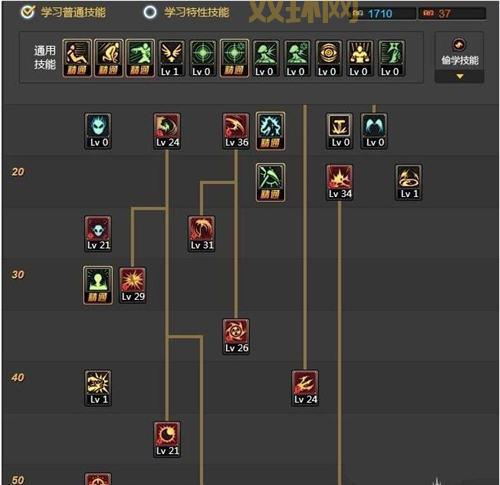Select the Lv 21 ghost mask skill
500x485 pixels.
(98, 233)
